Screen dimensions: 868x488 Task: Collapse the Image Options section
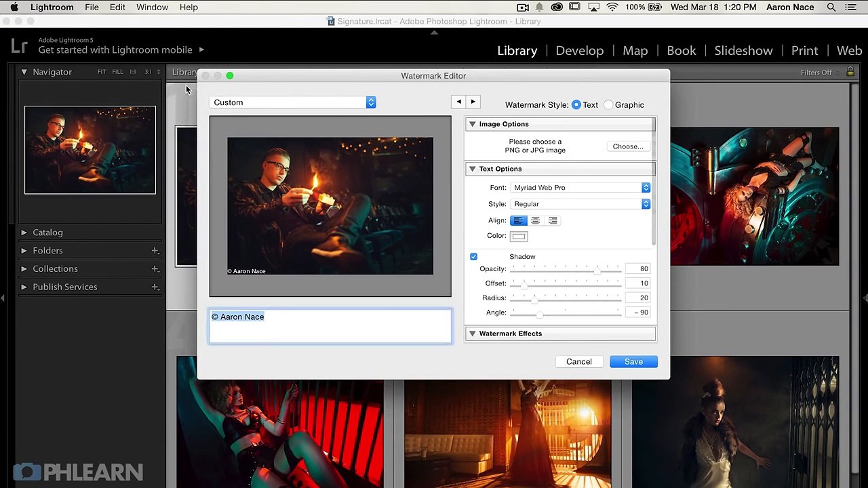tap(472, 124)
